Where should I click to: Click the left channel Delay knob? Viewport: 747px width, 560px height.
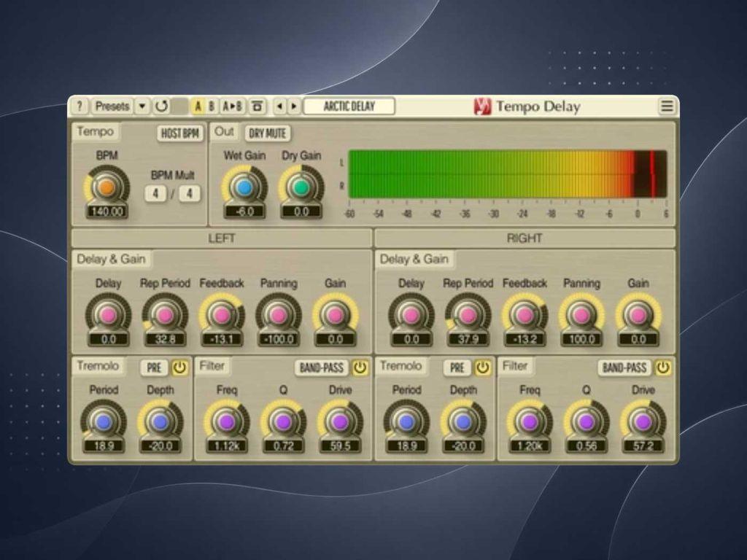point(108,315)
